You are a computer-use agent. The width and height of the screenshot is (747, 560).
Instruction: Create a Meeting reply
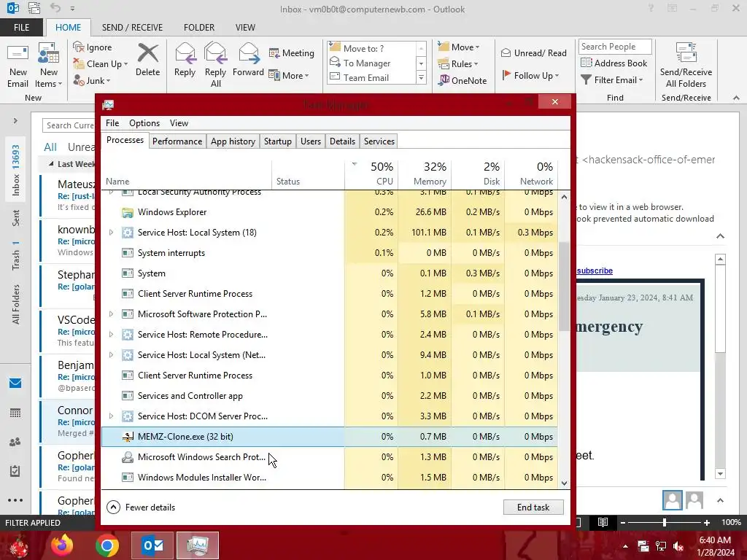pos(292,52)
